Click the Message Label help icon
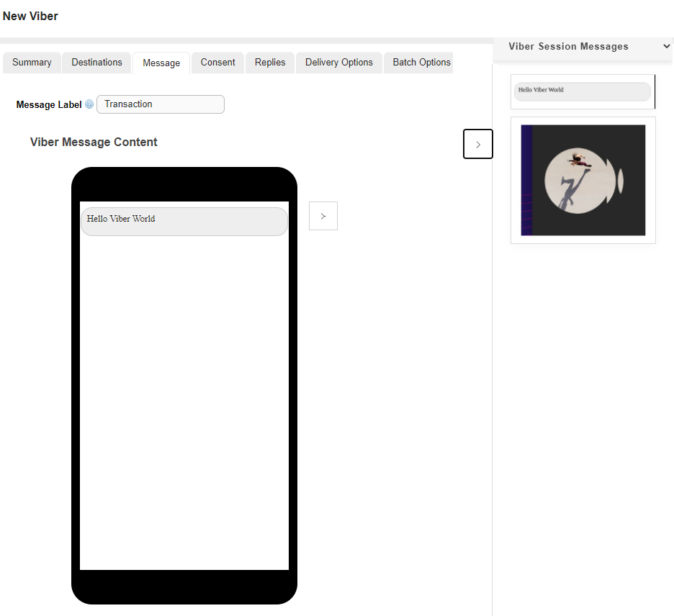 (x=89, y=104)
